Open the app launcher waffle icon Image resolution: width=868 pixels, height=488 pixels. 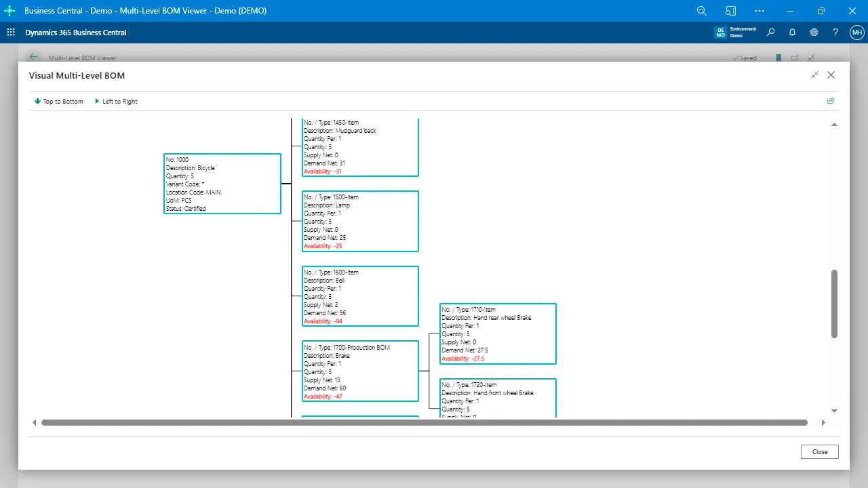point(11,33)
